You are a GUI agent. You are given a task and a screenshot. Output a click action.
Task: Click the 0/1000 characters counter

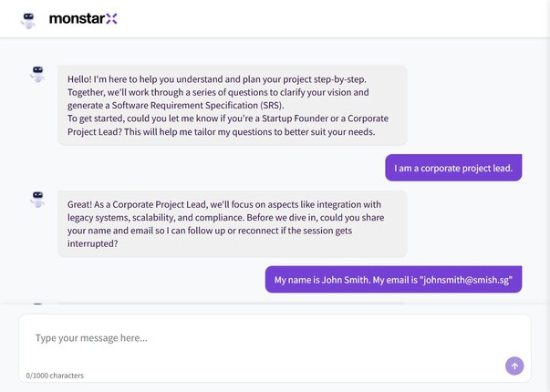[55, 375]
